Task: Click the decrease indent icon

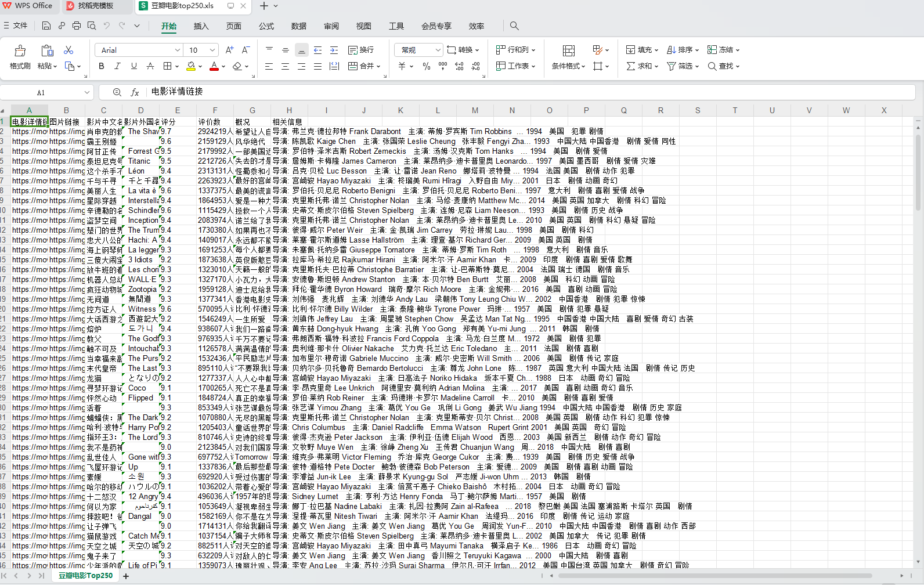Action: click(x=317, y=50)
